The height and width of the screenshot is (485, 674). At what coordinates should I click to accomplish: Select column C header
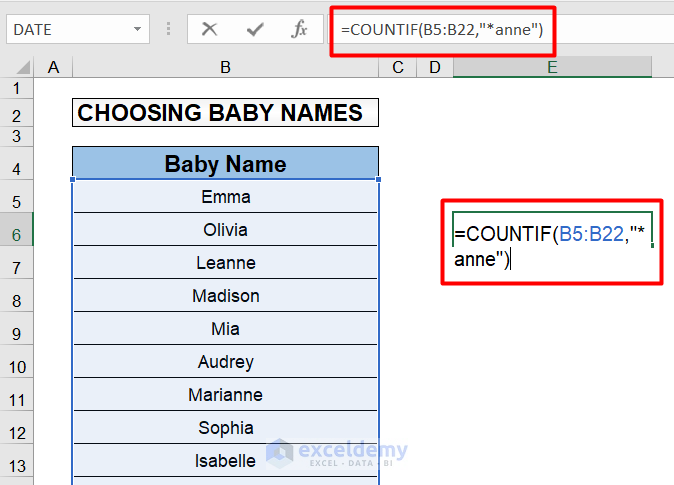click(x=398, y=68)
